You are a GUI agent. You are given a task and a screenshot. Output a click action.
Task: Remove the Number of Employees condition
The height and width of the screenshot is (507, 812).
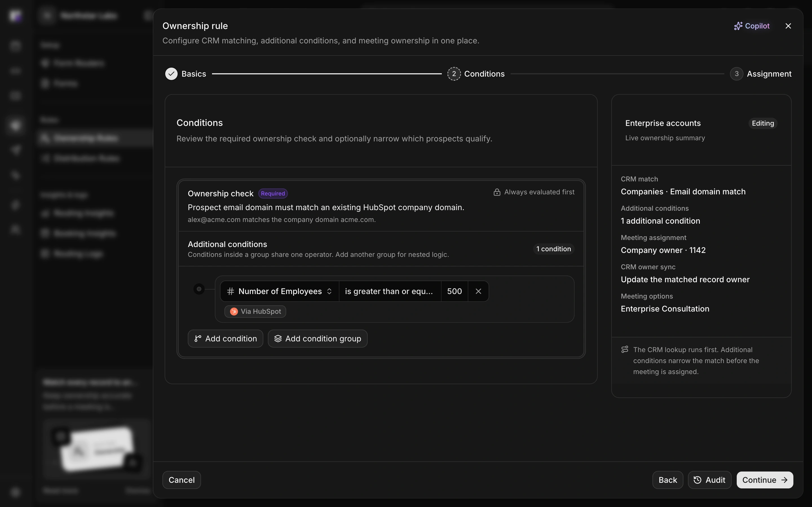478,291
